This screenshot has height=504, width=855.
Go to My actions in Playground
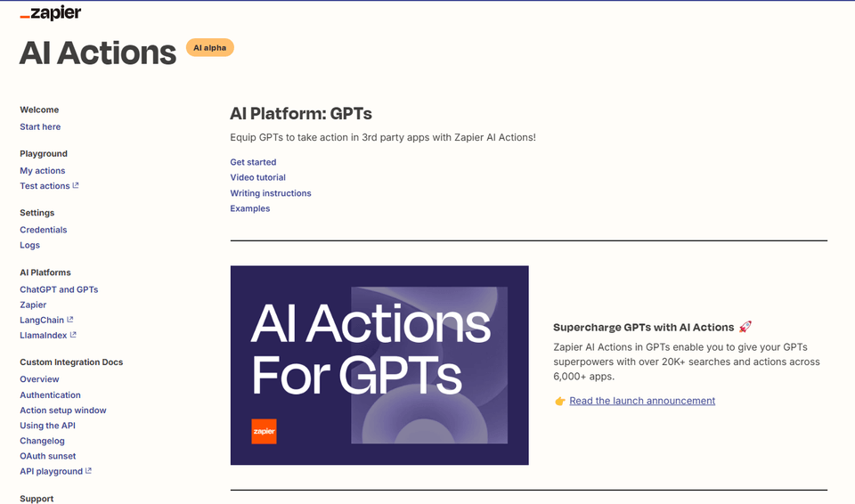pyautogui.click(x=43, y=171)
